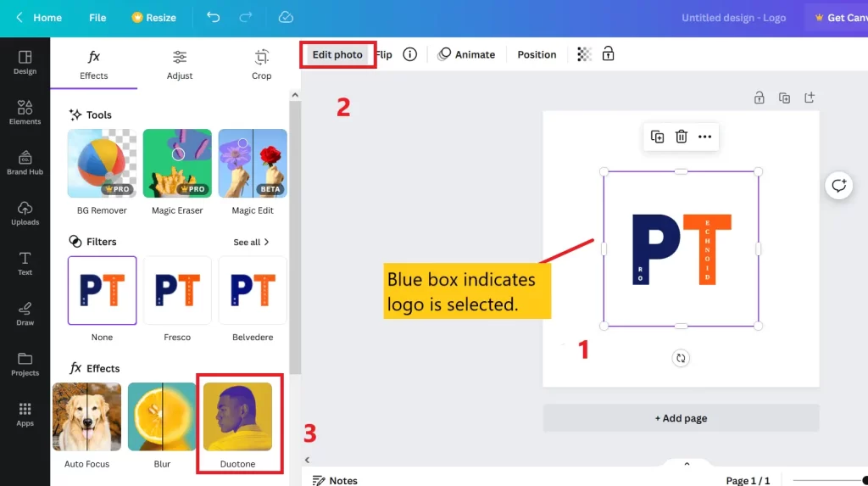See all filters
This screenshot has width=868, height=486.
click(x=251, y=243)
